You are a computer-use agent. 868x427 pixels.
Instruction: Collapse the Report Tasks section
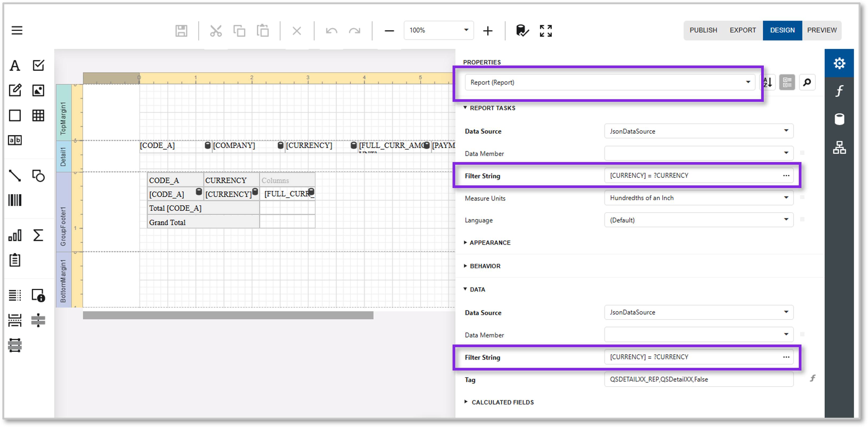tap(490, 108)
